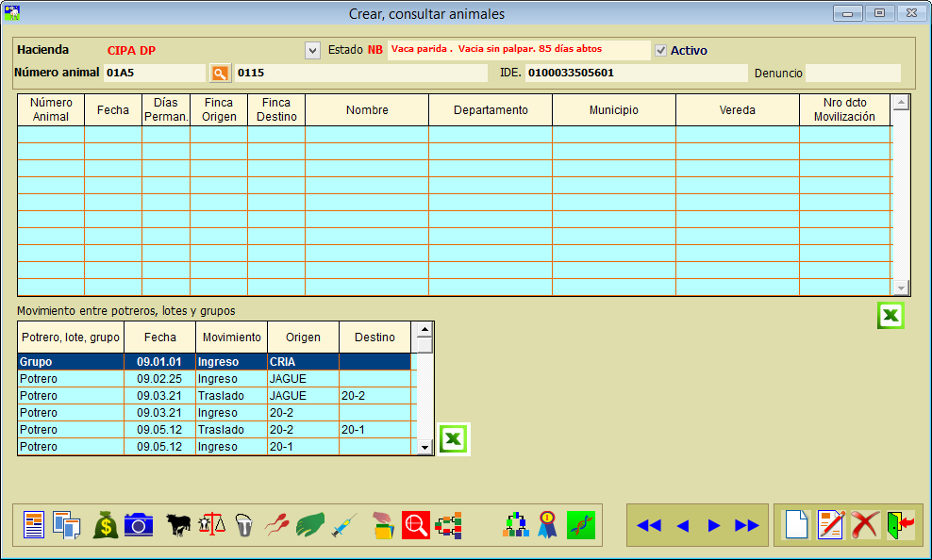This screenshot has width=932, height=560.
Task: Click the DNA genetics icon
Action: [581, 525]
